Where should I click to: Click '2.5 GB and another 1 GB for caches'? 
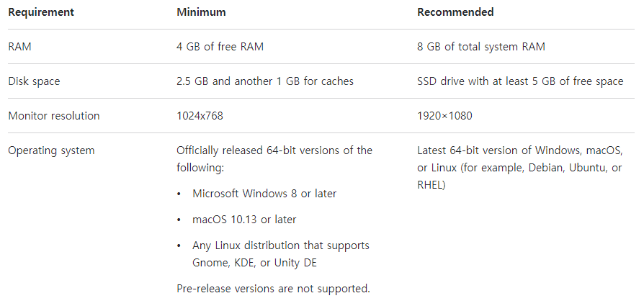[265, 81]
